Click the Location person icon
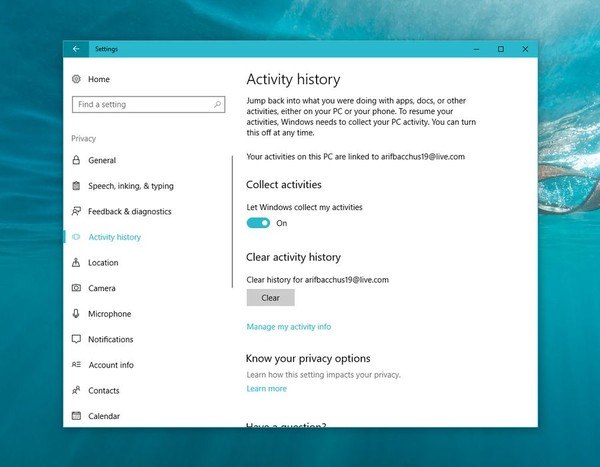 click(x=76, y=263)
